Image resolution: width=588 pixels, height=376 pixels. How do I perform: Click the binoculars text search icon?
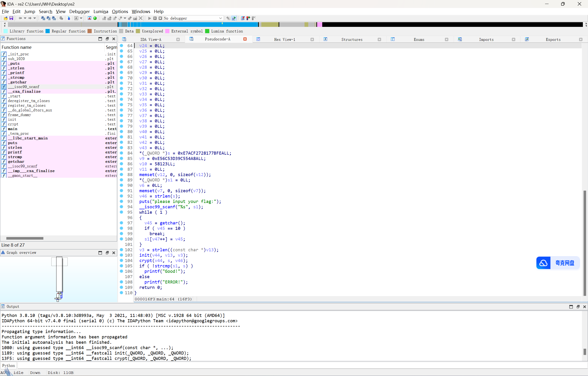48,18
